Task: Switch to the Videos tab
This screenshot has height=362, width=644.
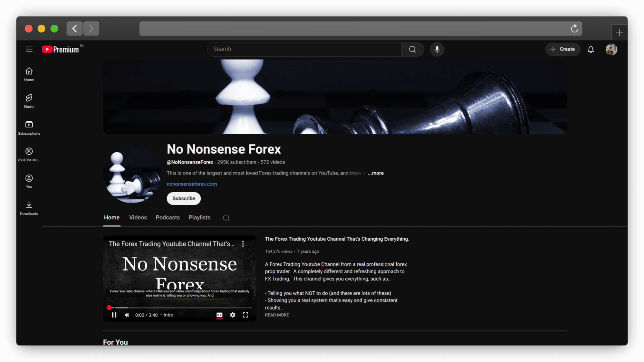Action: tap(138, 218)
